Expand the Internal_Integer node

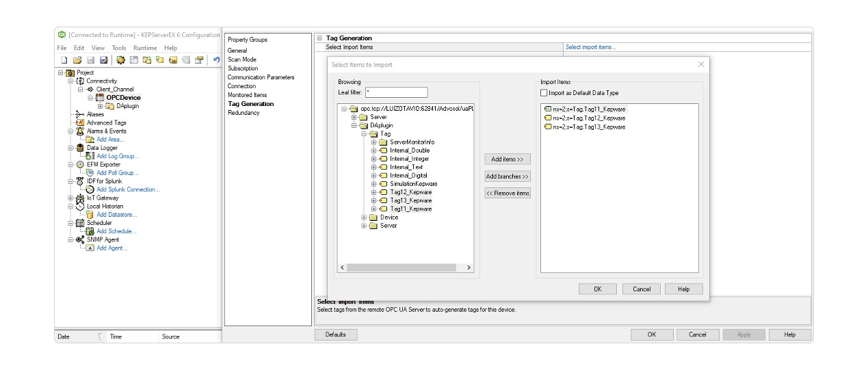coord(374,159)
